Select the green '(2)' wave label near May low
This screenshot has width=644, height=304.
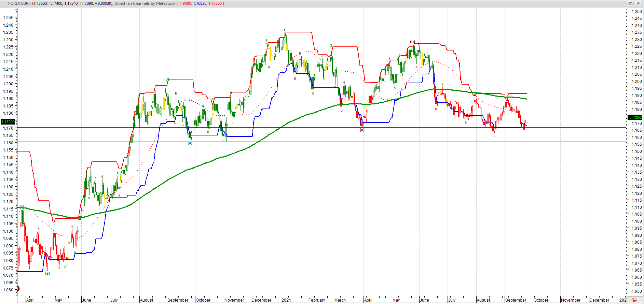pyautogui.click(x=47, y=273)
